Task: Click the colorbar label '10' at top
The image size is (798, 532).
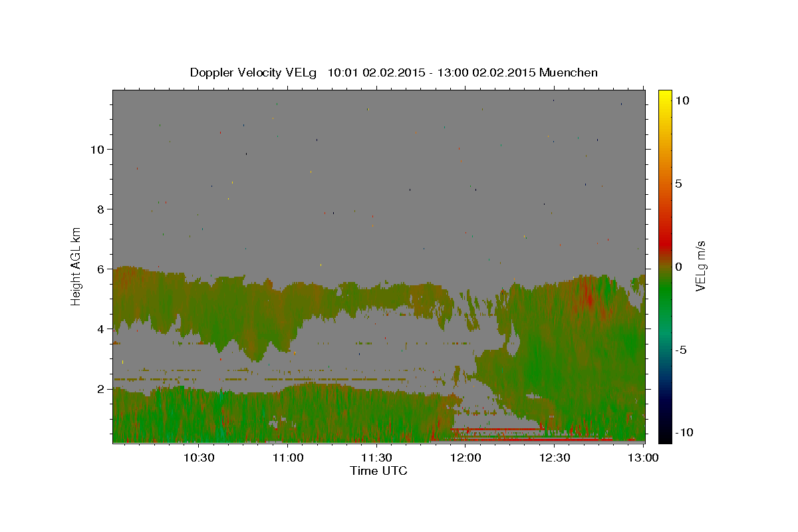Action: click(682, 100)
